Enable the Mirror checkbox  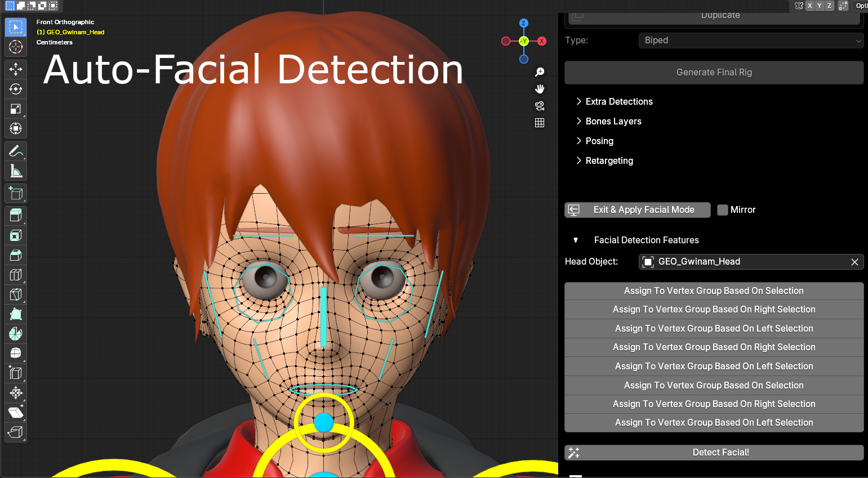pyautogui.click(x=723, y=209)
